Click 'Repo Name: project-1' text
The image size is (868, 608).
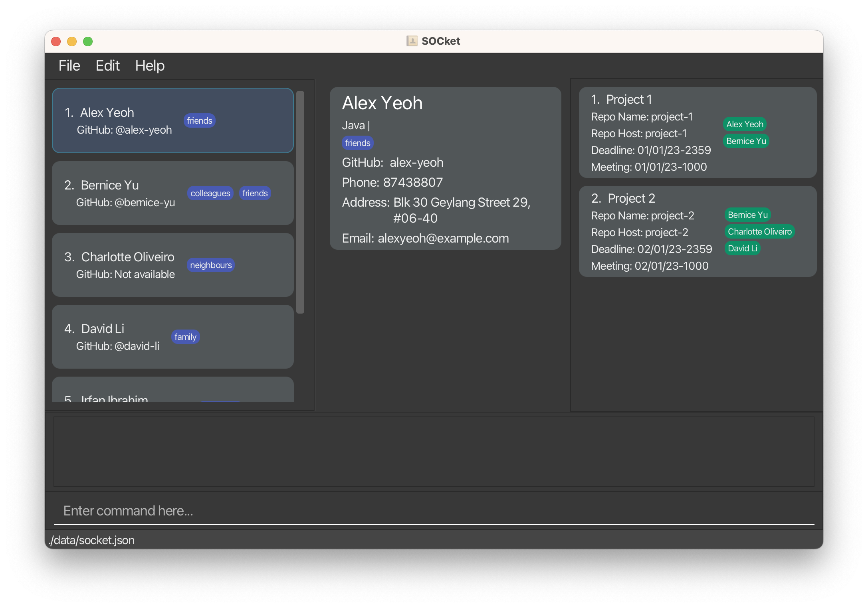click(642, 116)
